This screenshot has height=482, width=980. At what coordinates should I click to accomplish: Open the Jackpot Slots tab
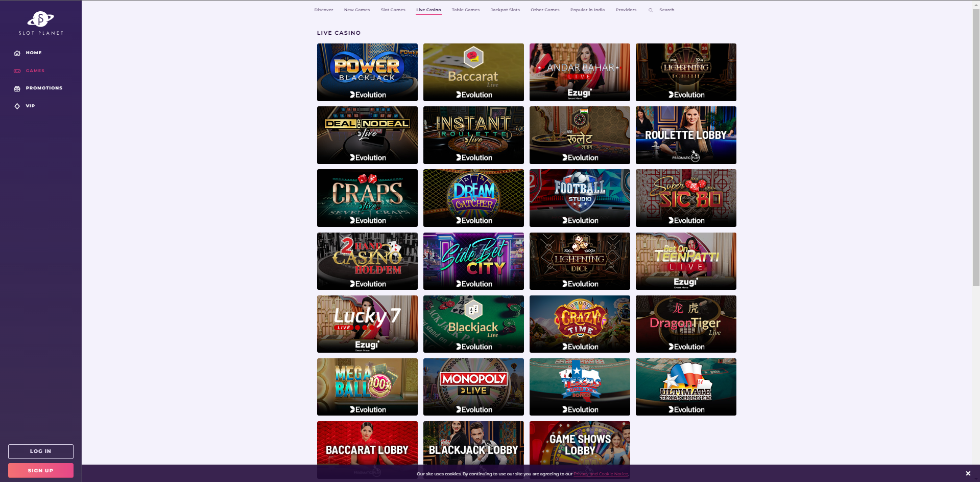pos(505,10)
